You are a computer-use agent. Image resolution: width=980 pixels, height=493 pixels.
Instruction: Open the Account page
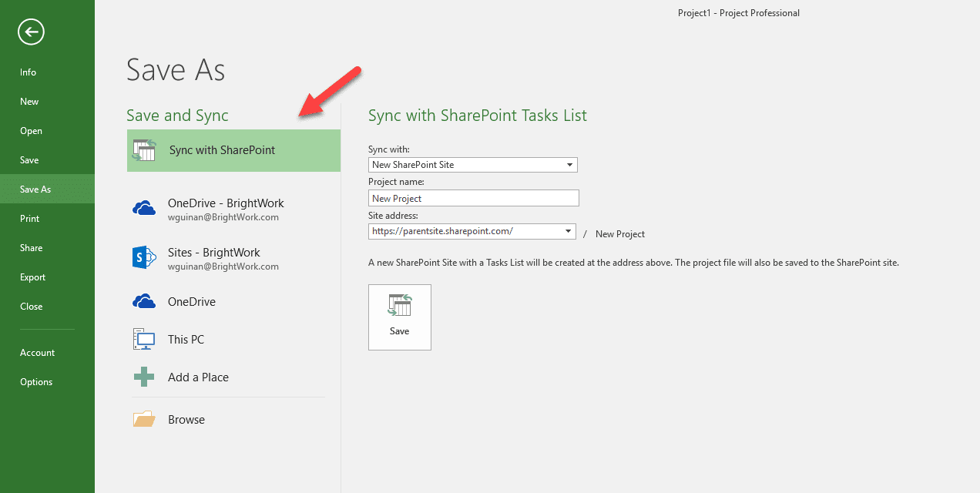[x=47, y=353]
